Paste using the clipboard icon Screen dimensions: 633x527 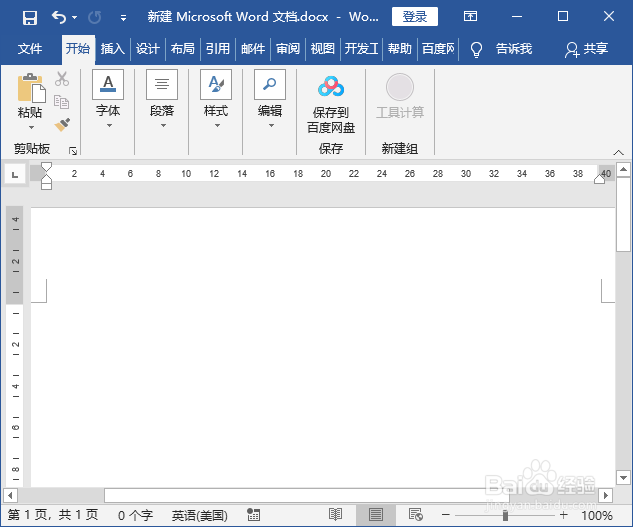31,88
